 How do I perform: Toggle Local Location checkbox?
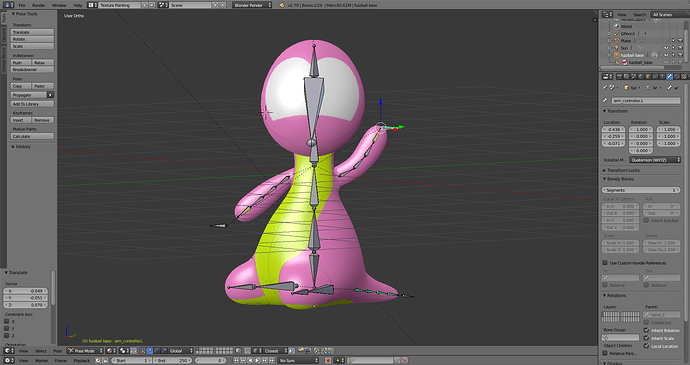tap(646, 346)
